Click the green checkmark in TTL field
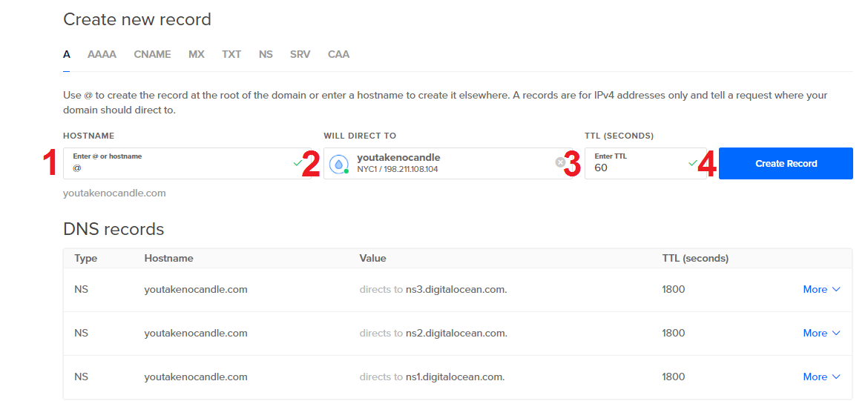Screen dimensions: 868x401 click(x=693, y=162)
